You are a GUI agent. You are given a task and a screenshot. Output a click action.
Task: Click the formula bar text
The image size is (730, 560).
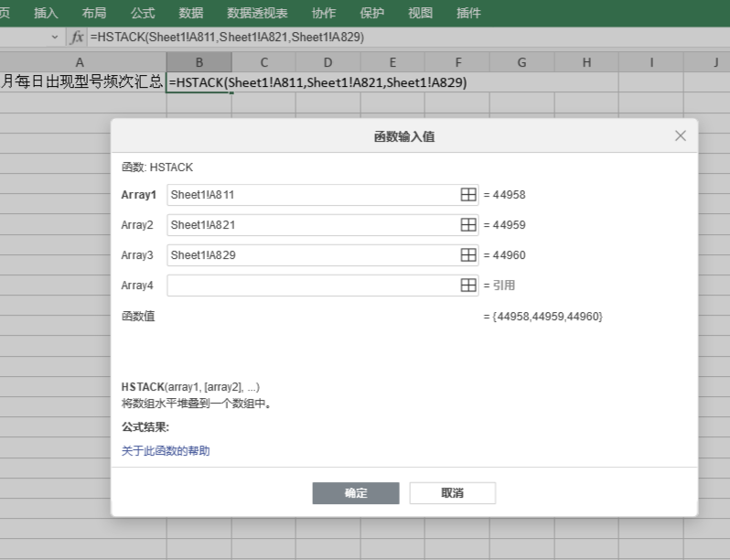[227, 37]
